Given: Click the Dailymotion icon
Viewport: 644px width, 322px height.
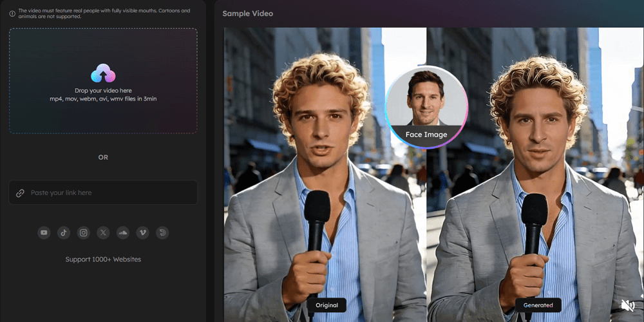Looking at the screenshot, I should pyautogui.click(x=162, y=232).
